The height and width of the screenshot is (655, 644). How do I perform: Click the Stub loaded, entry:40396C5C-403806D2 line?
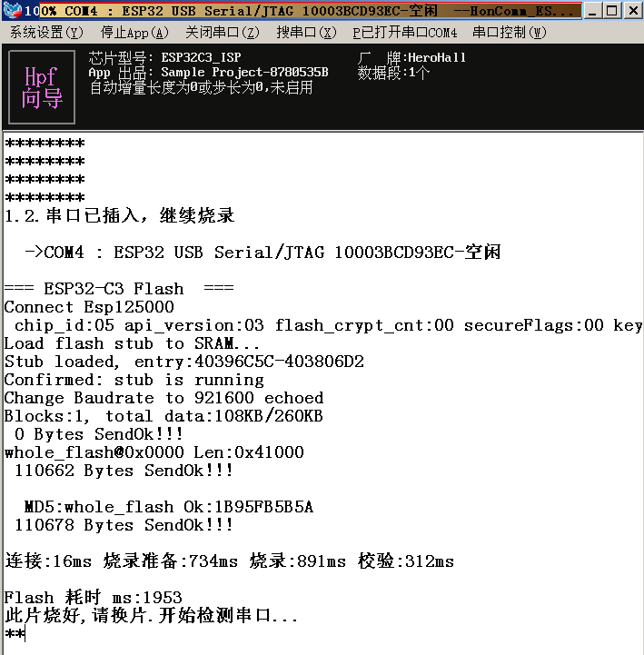(184, 362)
